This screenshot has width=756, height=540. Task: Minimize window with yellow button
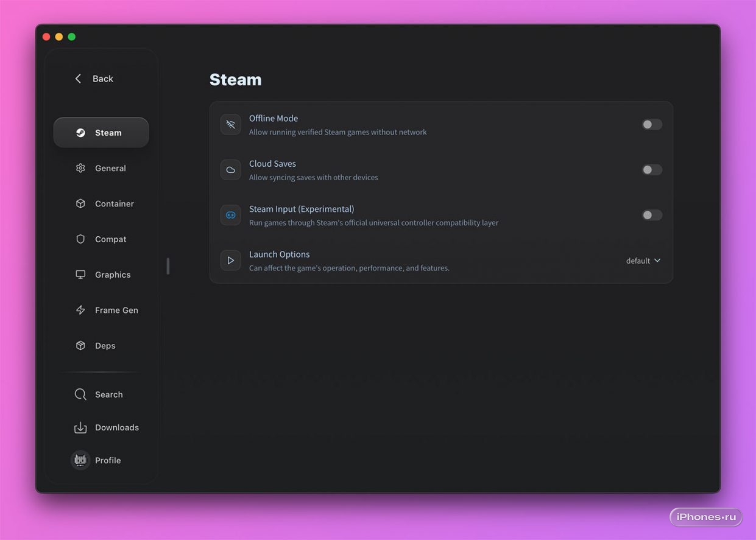point(59,37)
